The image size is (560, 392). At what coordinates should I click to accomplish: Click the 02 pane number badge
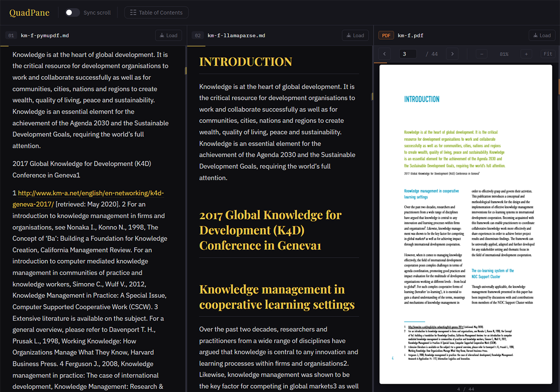pos(198,35)
